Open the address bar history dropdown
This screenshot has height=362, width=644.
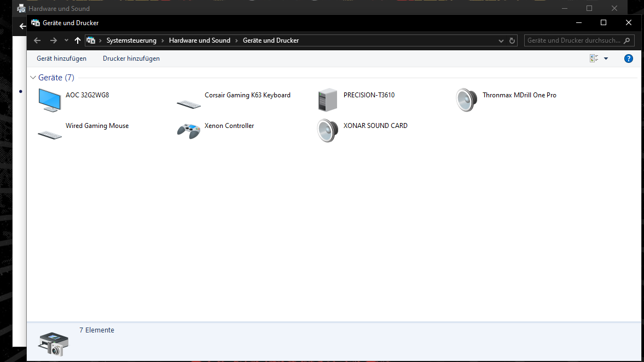tap(501, 40)
